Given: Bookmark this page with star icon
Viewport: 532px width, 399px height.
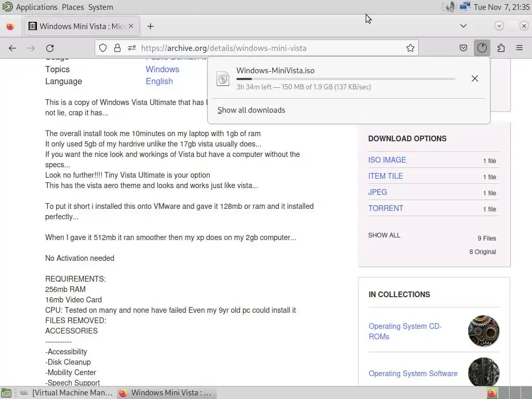Looking at the screenshot, I should pyautogui.click(x=410, y=48).
